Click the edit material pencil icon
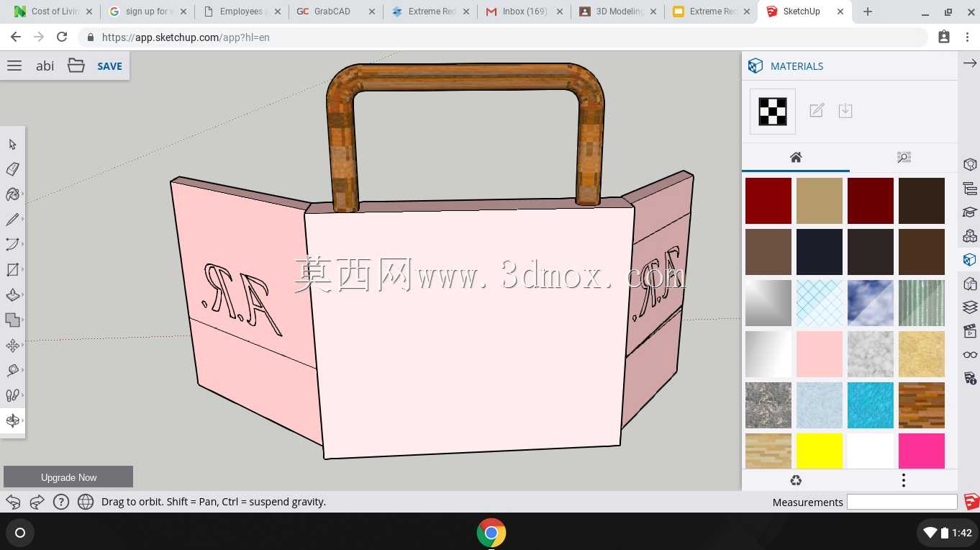 pos(817,111)
